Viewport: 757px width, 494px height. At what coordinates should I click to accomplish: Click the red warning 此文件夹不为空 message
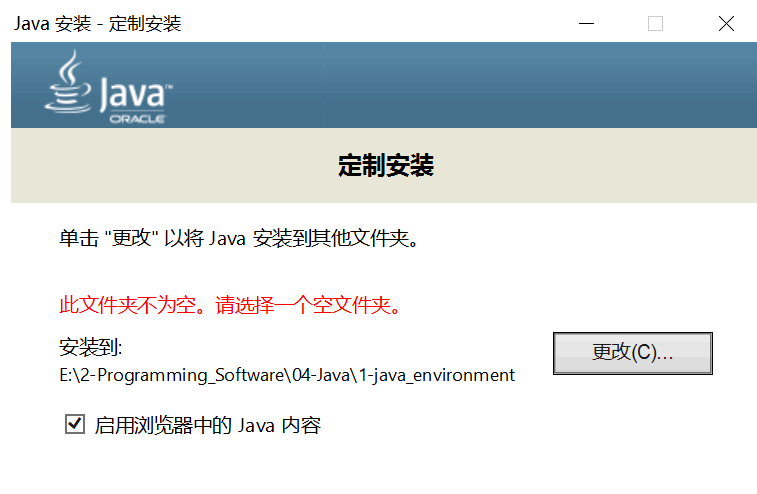pos(127,305)
